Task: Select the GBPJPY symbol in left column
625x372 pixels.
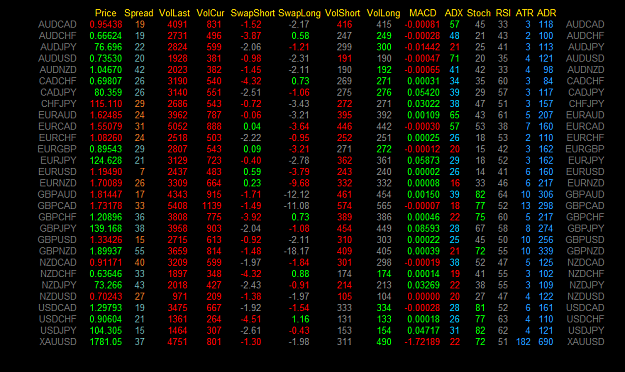Action: 58,228
